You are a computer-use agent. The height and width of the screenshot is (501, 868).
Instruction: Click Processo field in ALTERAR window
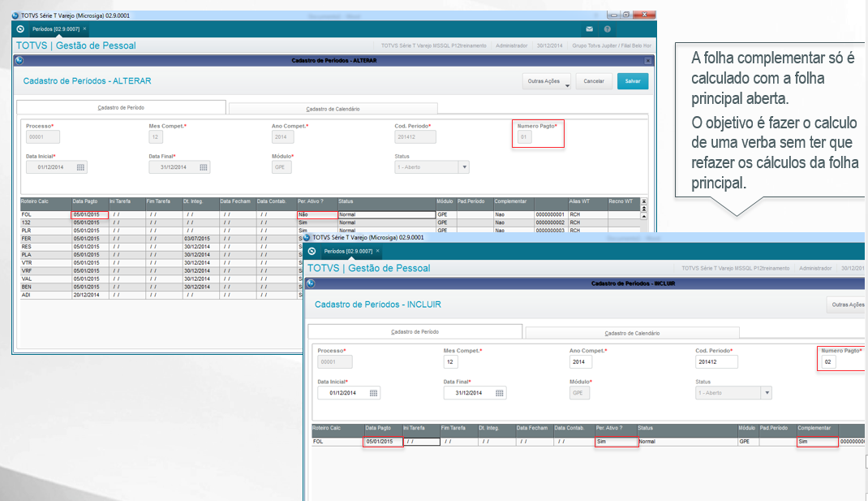(x=43, y=137)
